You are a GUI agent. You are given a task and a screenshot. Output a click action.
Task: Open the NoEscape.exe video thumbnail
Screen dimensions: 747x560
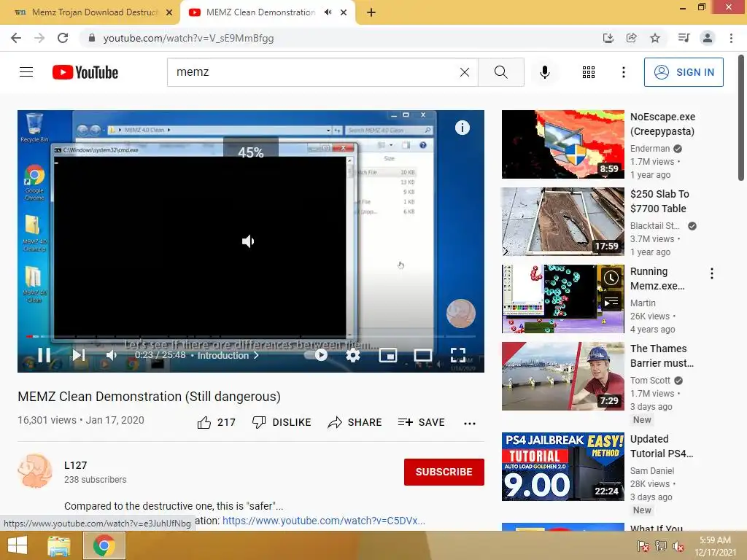[x=562, y=144]
